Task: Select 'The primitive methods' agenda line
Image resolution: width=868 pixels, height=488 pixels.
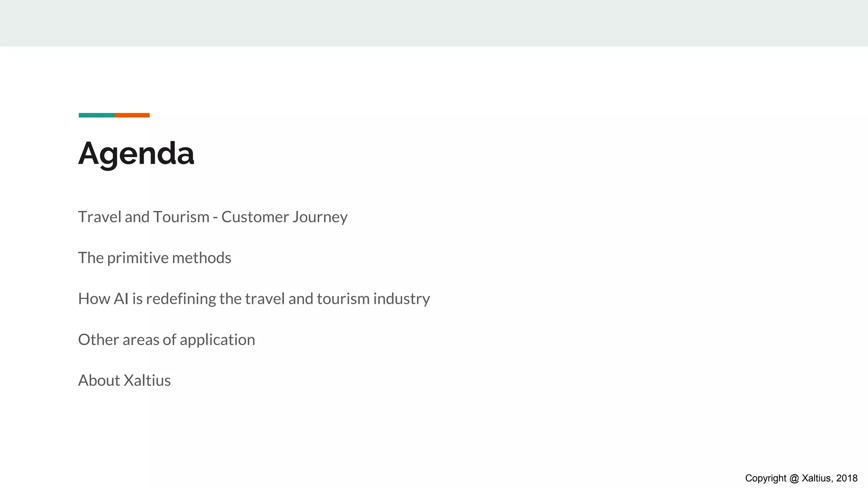Action: tap(154, 258)
